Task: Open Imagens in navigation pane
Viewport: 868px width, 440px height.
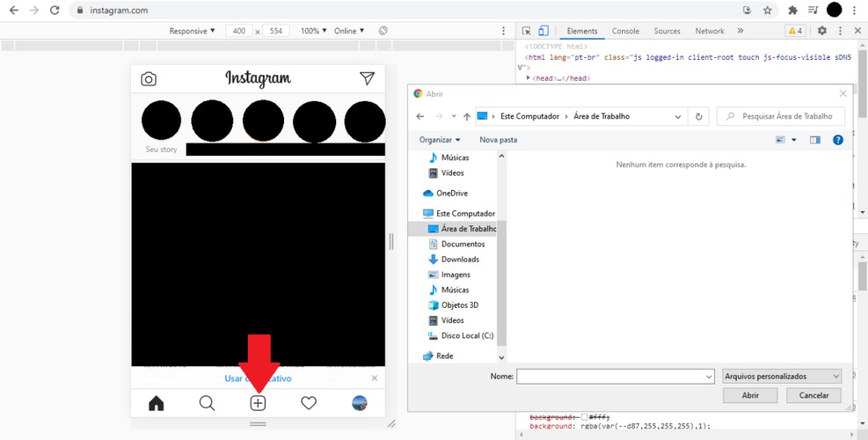Action: 449,275
